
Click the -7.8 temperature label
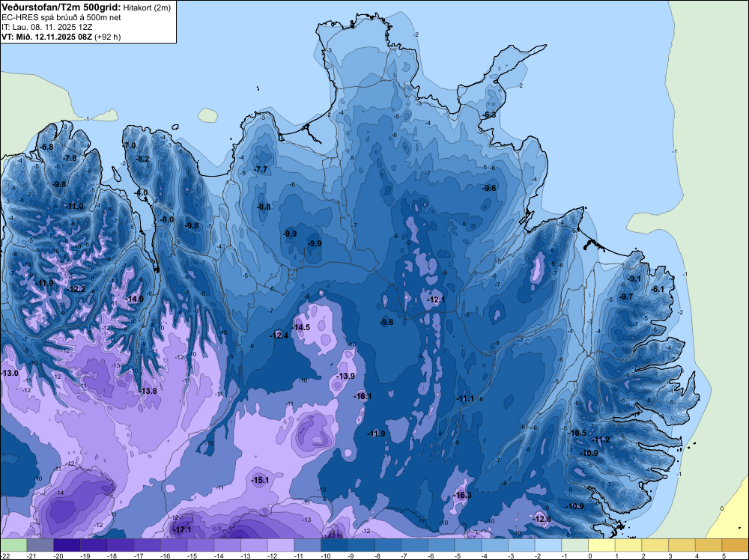point(69,159)
